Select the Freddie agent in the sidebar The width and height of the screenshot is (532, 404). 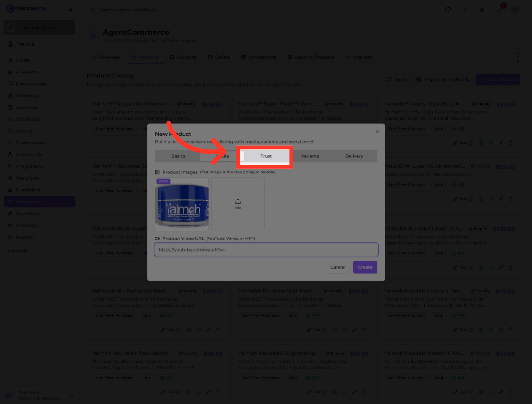39,44
